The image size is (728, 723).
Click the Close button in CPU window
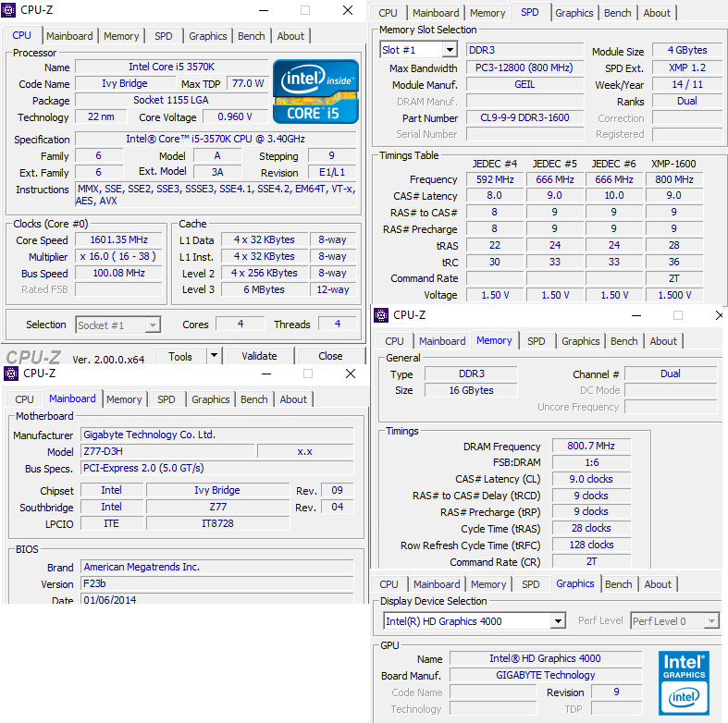click(330, 356)
